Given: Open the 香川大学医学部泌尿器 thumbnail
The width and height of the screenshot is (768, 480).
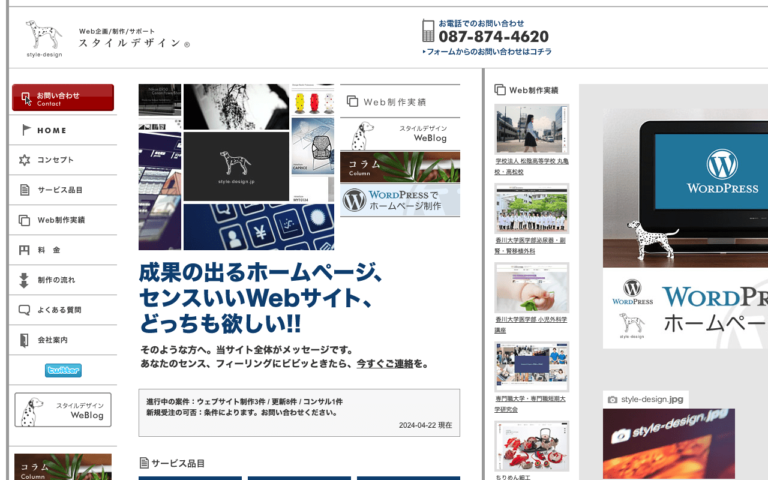Looking at the screenshot, I should (x=531, y=208).
